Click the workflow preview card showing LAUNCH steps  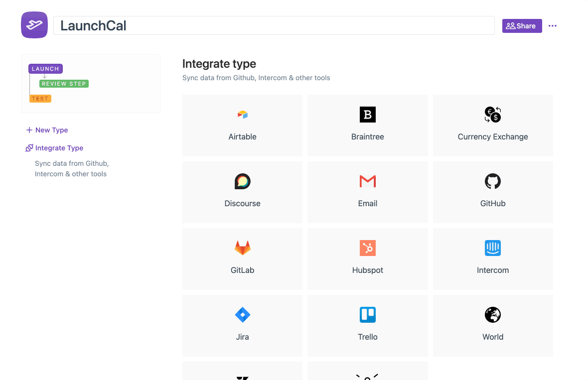click(90, 83)
